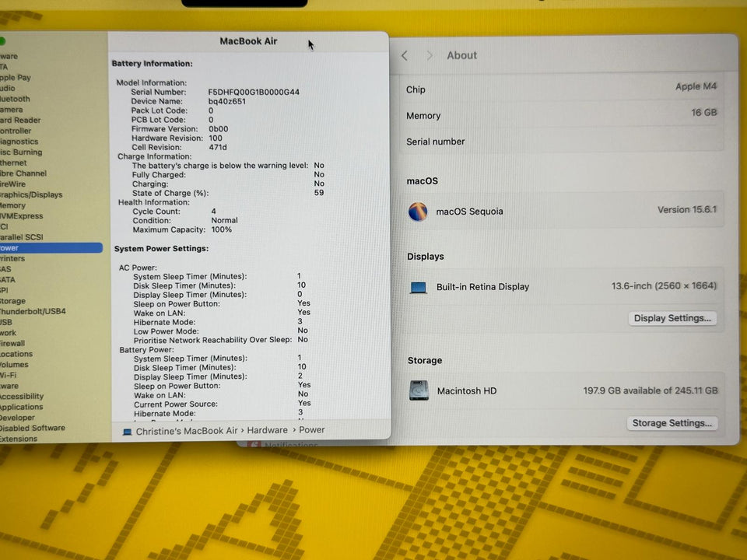This screenshot has height=560, width=747.
Task: Click the laptop icon in the path bar
Action: (128, 431)
